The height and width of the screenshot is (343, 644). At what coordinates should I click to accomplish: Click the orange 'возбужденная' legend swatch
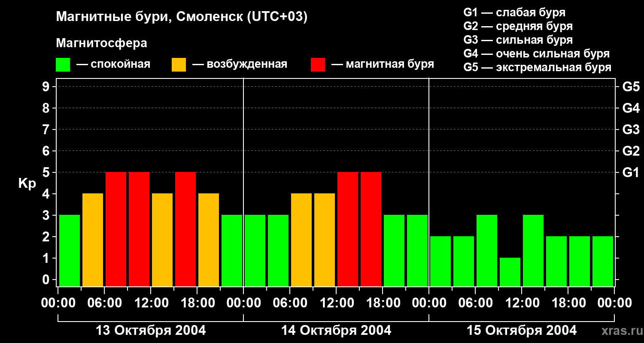179,65
